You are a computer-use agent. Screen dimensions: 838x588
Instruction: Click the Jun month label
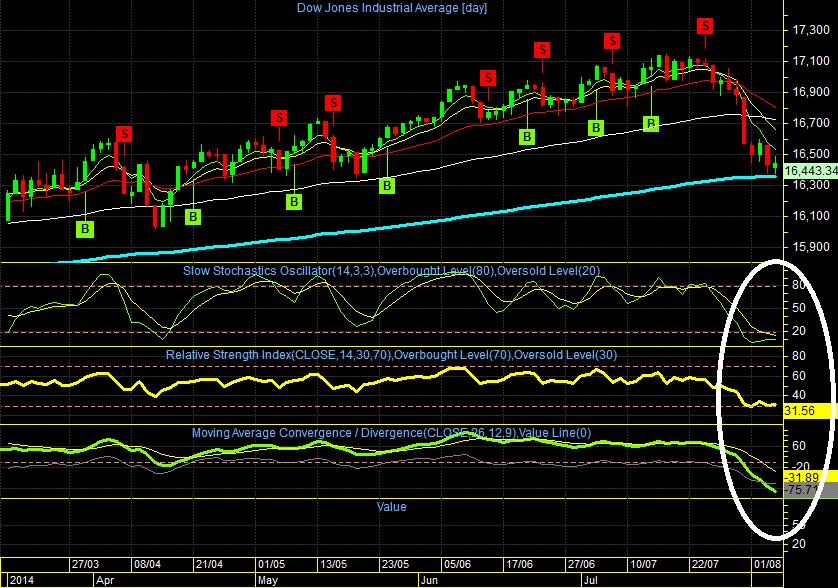[429, 581]
